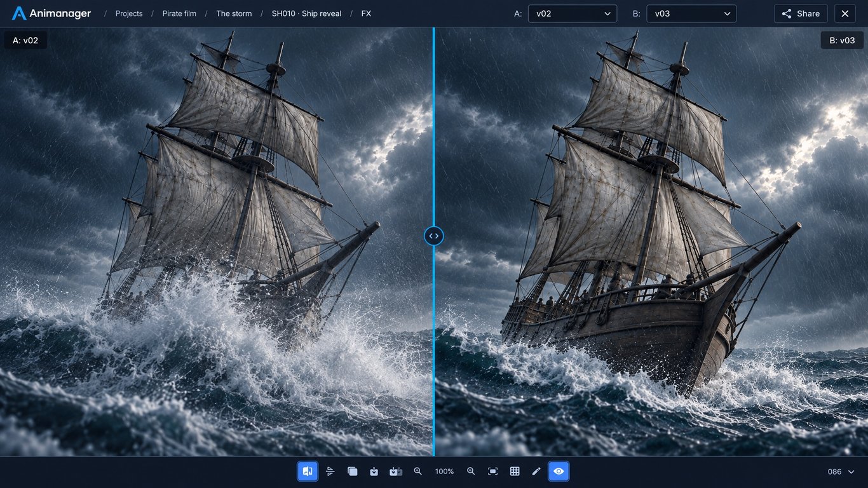Close the comparison viewer
868x488 pixels.
[844, 13]
